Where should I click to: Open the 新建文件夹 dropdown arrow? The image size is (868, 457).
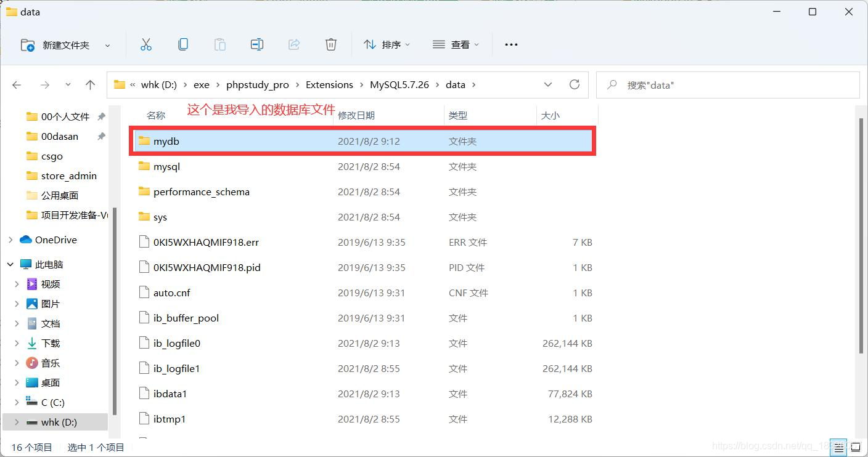click(107, 46)
